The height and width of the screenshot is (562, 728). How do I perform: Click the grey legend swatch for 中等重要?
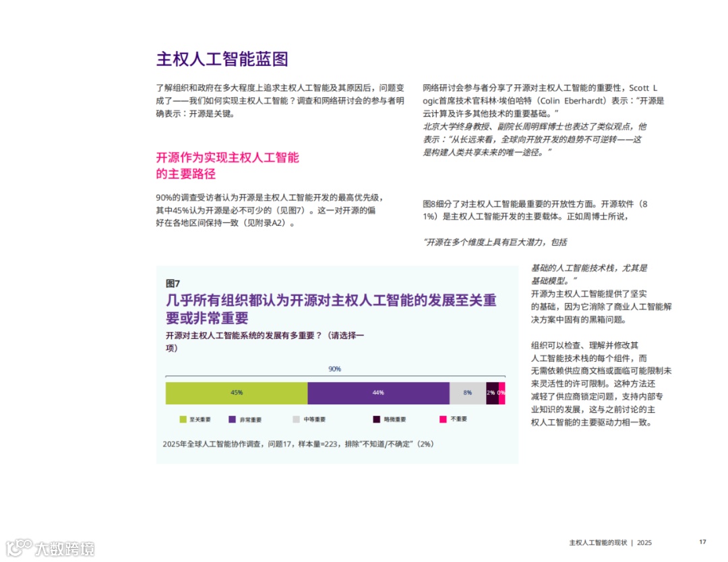coord(296,420)
